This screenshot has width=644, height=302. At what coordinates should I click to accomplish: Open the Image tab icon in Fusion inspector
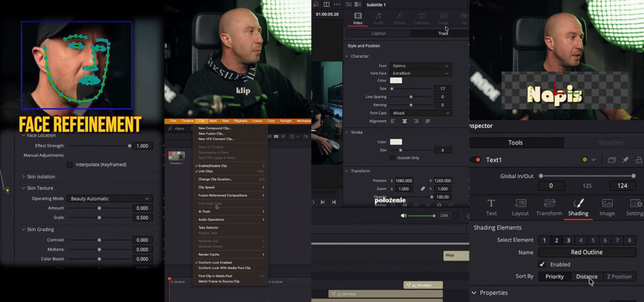tap(607, 207)
